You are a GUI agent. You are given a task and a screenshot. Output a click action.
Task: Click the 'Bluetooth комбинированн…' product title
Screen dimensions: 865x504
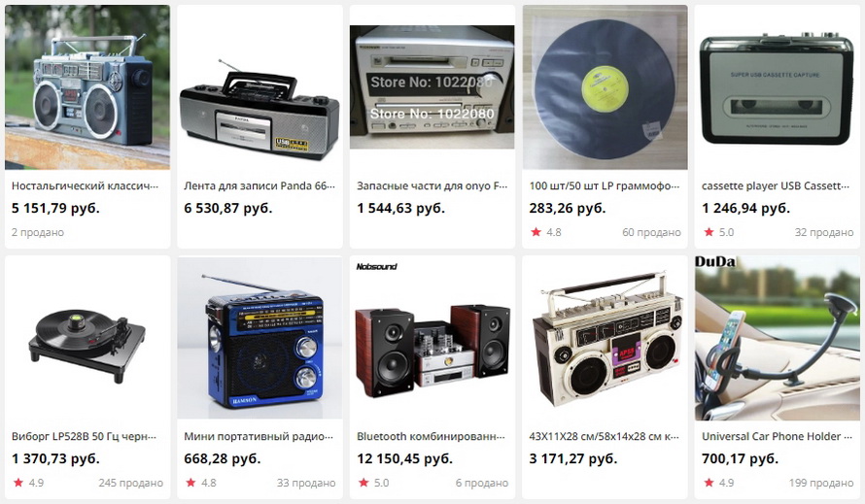coord(431,436)
